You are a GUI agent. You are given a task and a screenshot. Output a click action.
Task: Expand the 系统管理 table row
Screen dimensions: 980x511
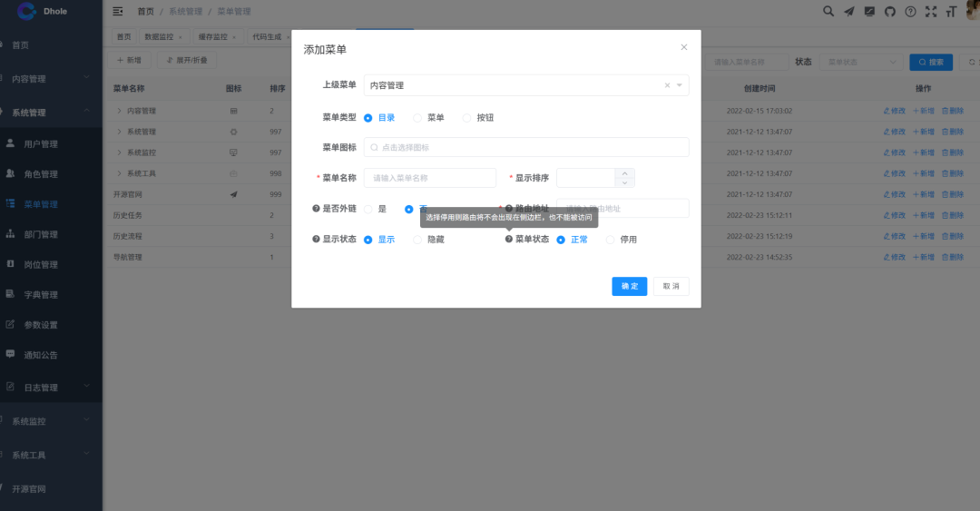coord(120,132)
